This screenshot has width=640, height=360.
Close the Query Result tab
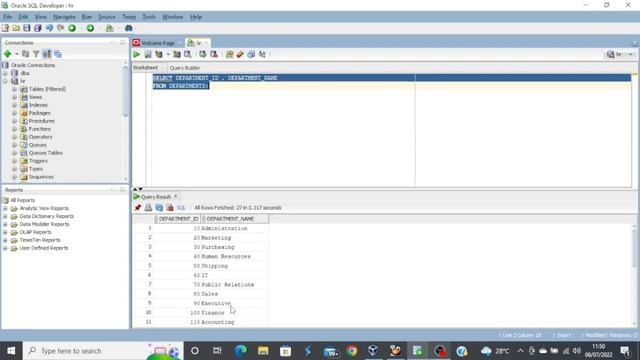point(176,196)
